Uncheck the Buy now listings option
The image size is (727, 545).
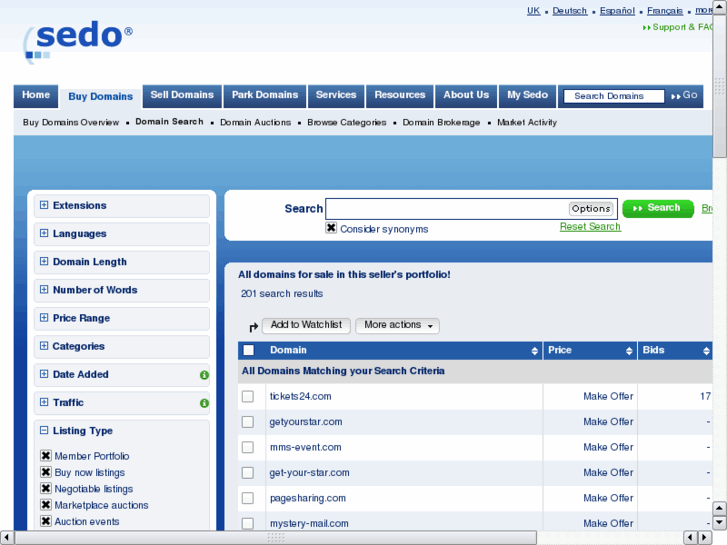pyautogui.click(x=45, y=472)
